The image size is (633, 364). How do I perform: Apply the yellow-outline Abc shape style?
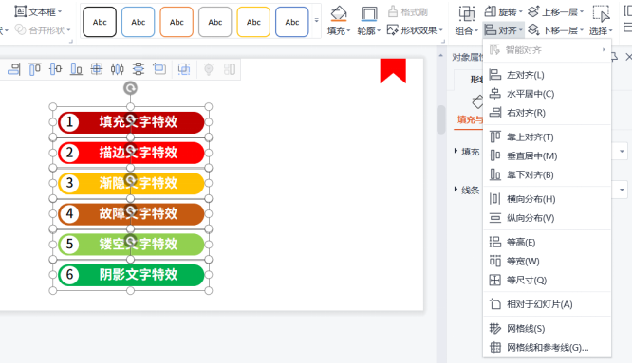tap(253, 22)
